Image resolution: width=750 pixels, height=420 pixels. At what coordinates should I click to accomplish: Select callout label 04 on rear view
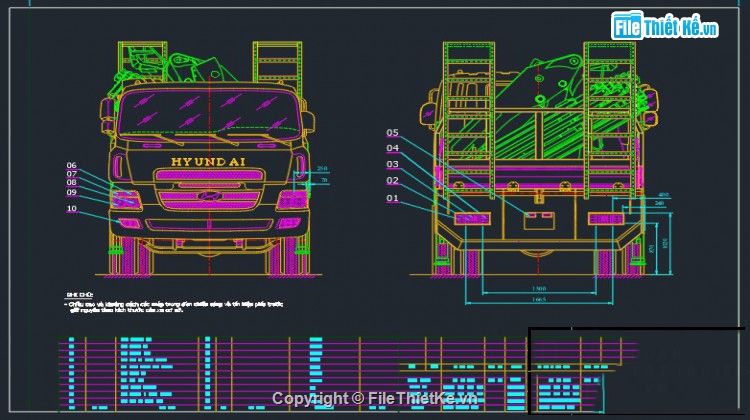pyautogui.click(x=392, y=148)
